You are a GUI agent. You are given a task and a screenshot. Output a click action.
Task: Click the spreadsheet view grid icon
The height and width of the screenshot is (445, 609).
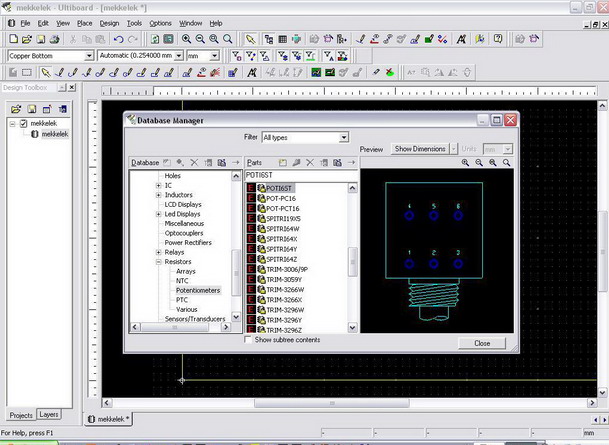coord(283,39)
